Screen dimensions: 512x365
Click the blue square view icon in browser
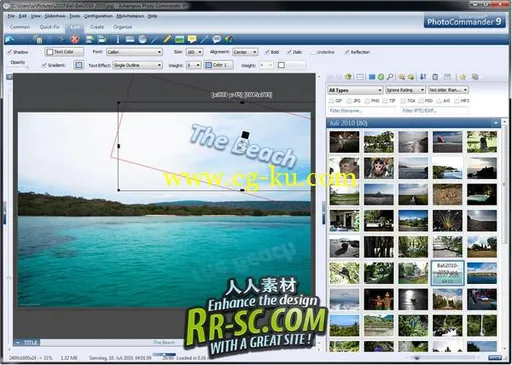tap(372, 77)
